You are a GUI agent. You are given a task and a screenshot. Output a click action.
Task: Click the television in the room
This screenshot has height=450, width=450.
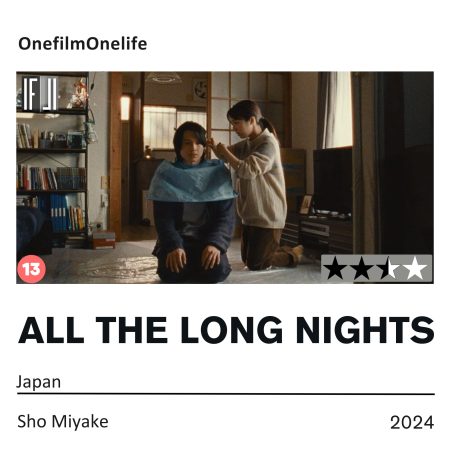click(333, 181)
